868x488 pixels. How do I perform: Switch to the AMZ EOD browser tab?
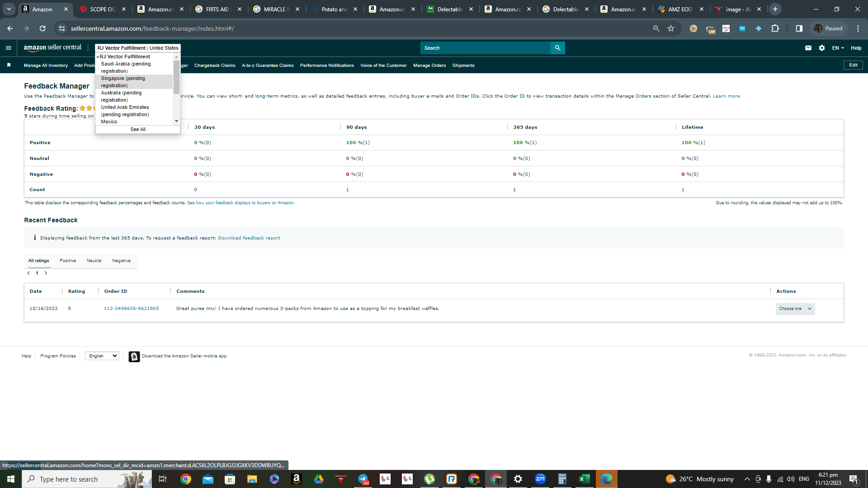pos(680,9)
